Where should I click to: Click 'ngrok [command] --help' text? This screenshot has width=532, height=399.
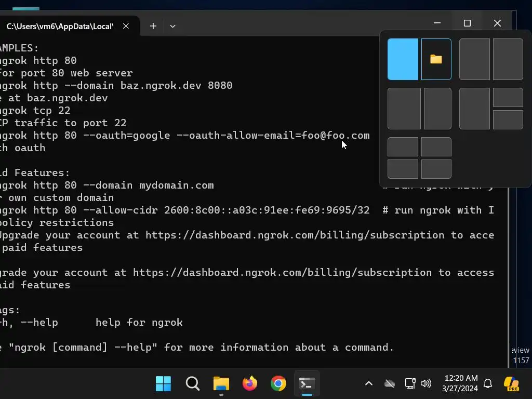pos(83,348)
